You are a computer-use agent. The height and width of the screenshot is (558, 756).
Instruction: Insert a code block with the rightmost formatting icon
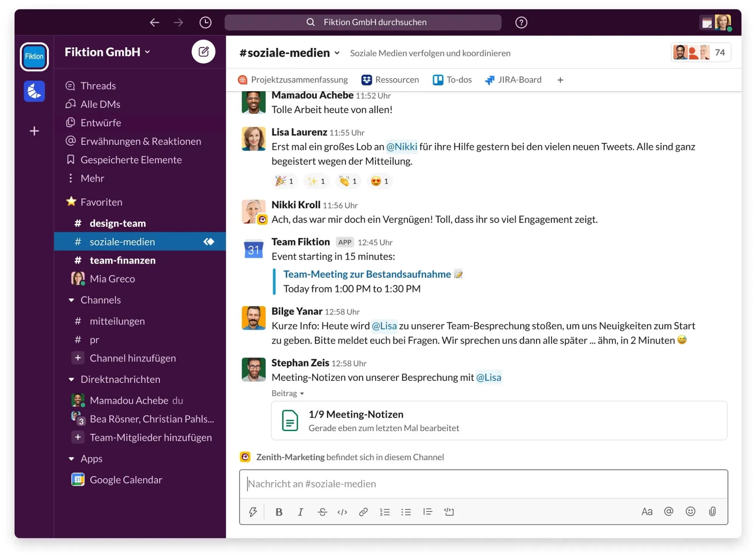click(x=449, y=512)
